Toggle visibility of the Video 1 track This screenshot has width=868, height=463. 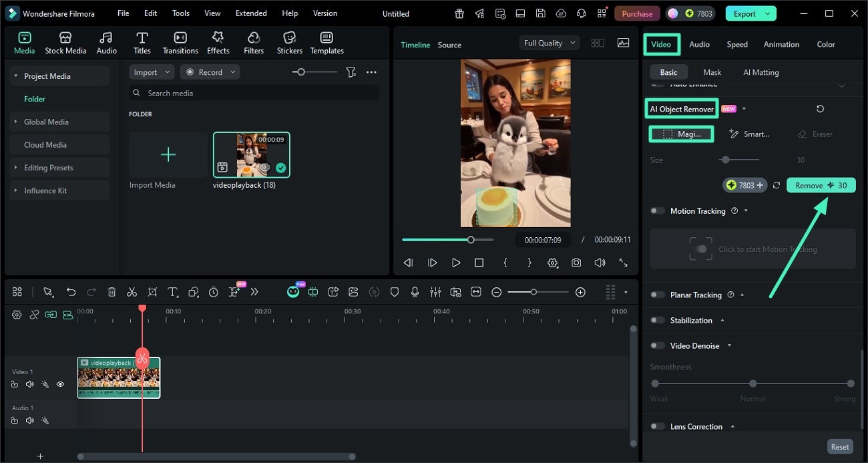pos(60,384)
